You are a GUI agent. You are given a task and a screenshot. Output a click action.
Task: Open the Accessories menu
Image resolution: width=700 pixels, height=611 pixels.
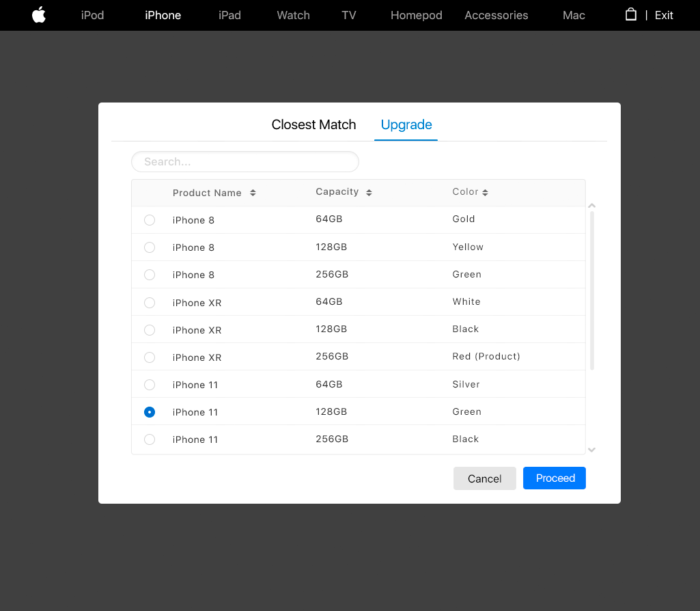click(x=496, y=15)
